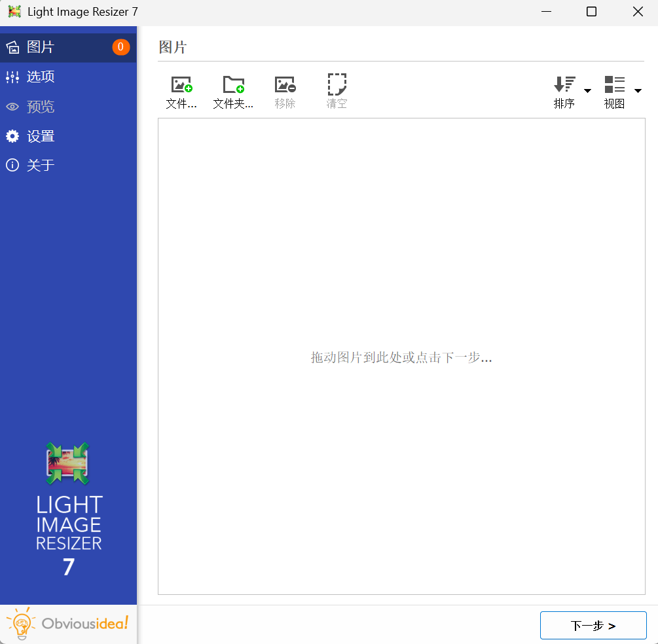Screen dimensions: 658x644
Task: Click the Obviousidea logo link
Action: (x=67, y=624)
